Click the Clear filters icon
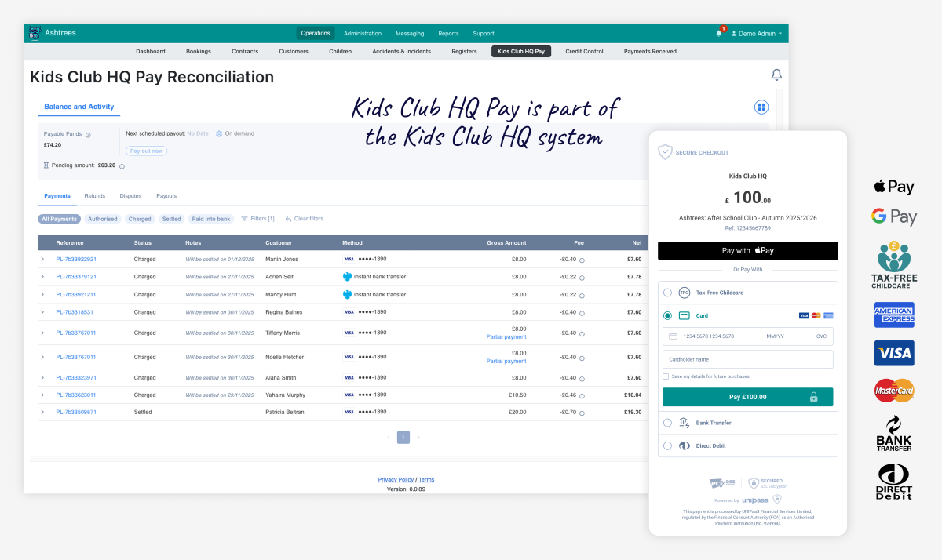942x560 pixels. [x=288, y=219]
